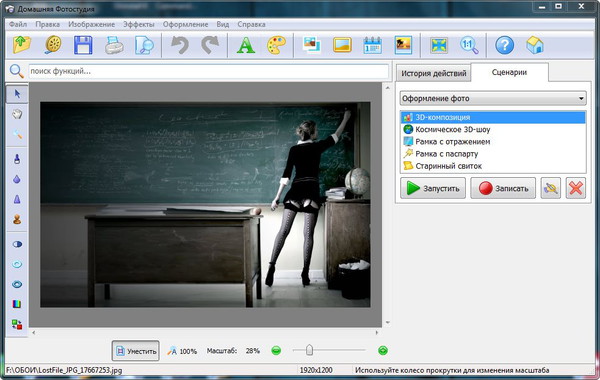Screen dimensions: 600x380
Task: Pick the brush tool in the left toolbar
Action: point(17,158)
